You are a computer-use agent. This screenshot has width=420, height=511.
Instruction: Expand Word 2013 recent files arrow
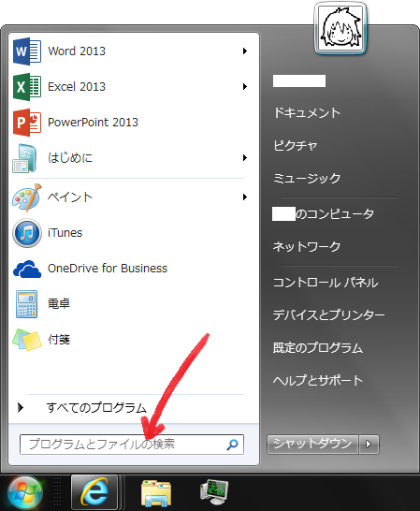click(245, 51)
